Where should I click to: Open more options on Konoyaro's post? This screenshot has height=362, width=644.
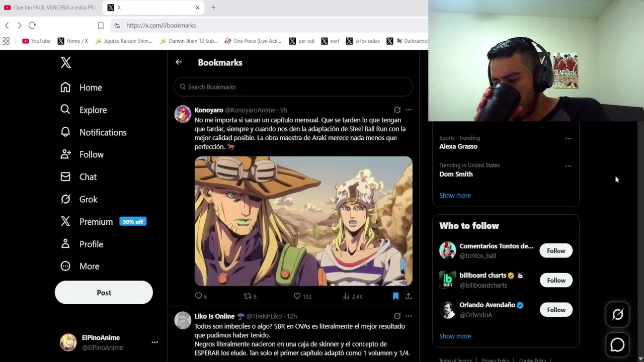[409, 110]
